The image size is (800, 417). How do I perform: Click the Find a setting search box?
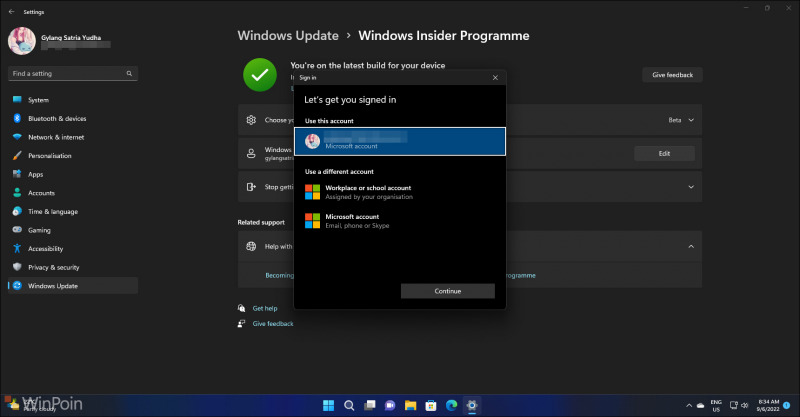pos(73,73)
